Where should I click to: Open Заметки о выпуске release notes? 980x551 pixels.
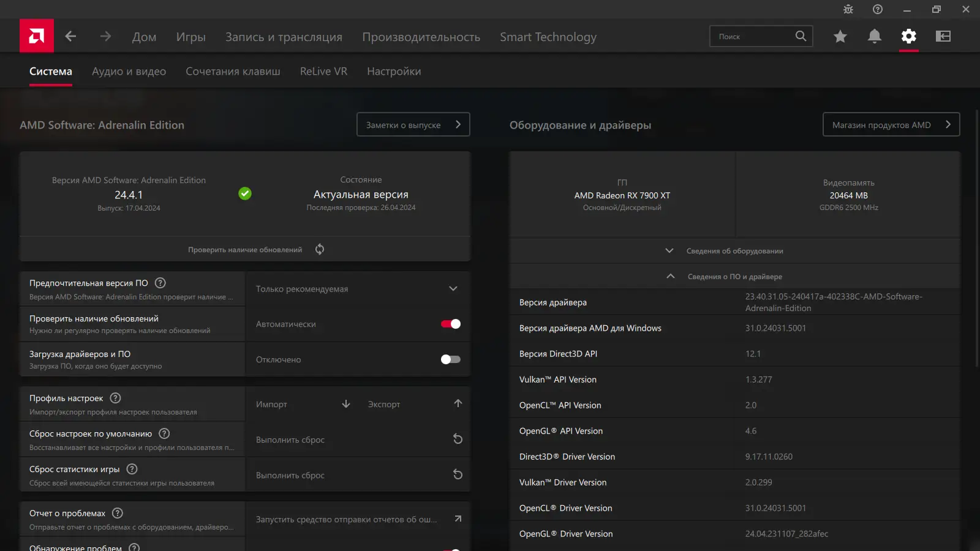[413, 125]
